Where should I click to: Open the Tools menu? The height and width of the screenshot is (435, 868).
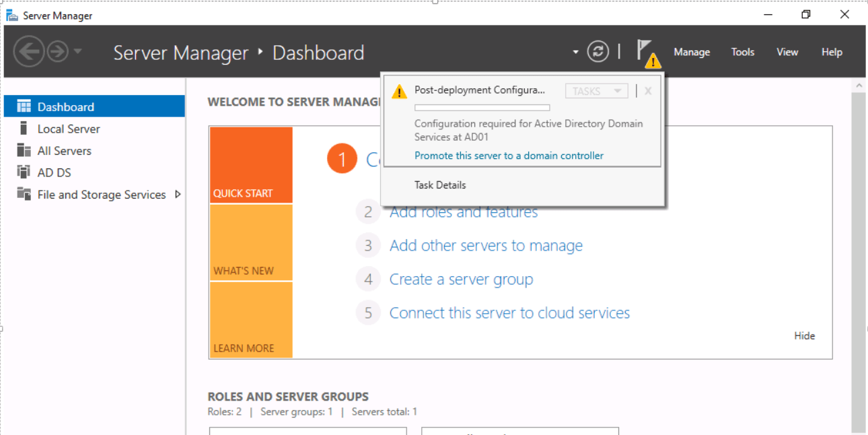point(742,51)
